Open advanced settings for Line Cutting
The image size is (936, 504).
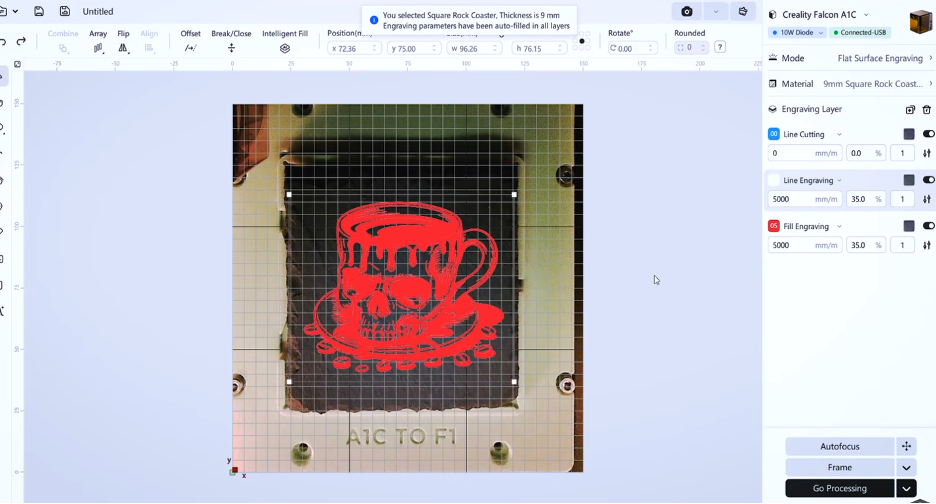tap(926, 153)
